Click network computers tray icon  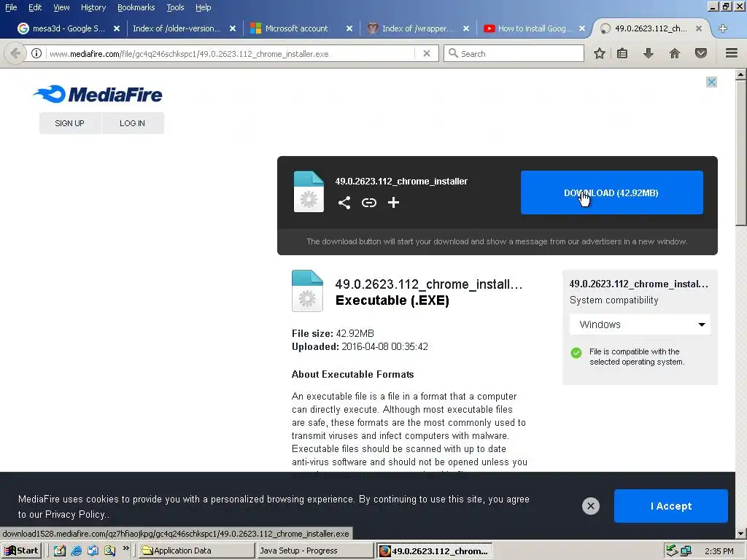click(686, 551)
